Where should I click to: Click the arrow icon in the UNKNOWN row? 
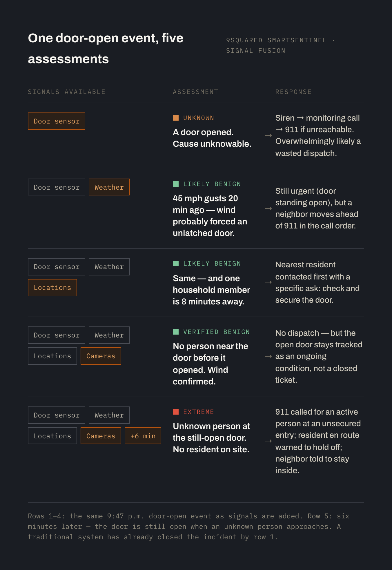tap(268, 135)
